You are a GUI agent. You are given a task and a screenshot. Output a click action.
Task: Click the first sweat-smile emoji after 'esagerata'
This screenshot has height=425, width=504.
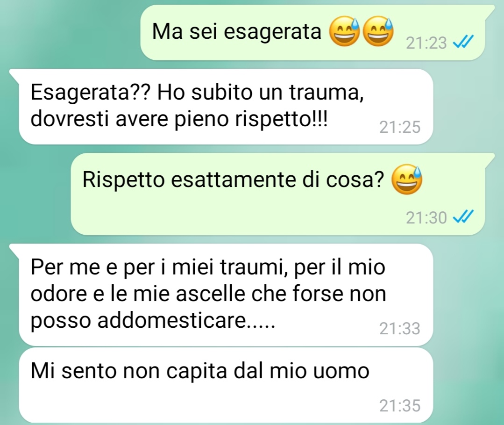click(344, 31)
